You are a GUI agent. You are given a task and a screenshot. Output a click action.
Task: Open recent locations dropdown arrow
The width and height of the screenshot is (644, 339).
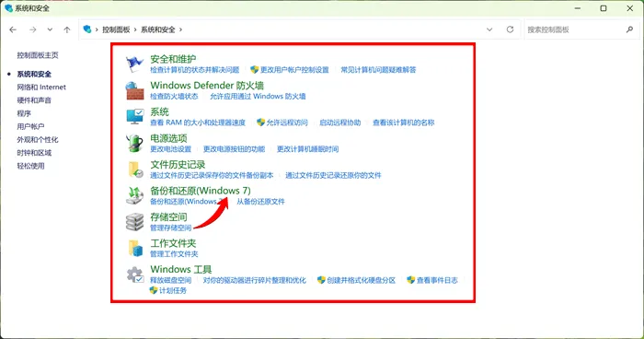coord(50,29)
